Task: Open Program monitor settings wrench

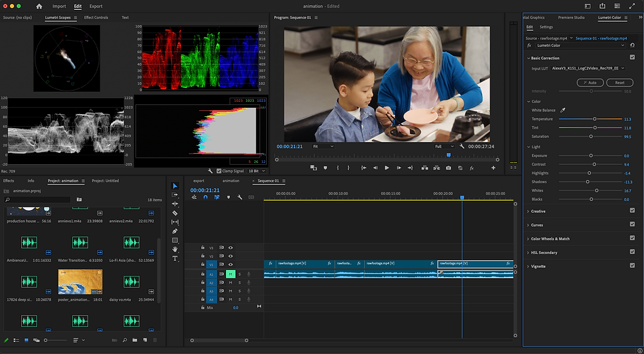Action: tap(462, 146)
